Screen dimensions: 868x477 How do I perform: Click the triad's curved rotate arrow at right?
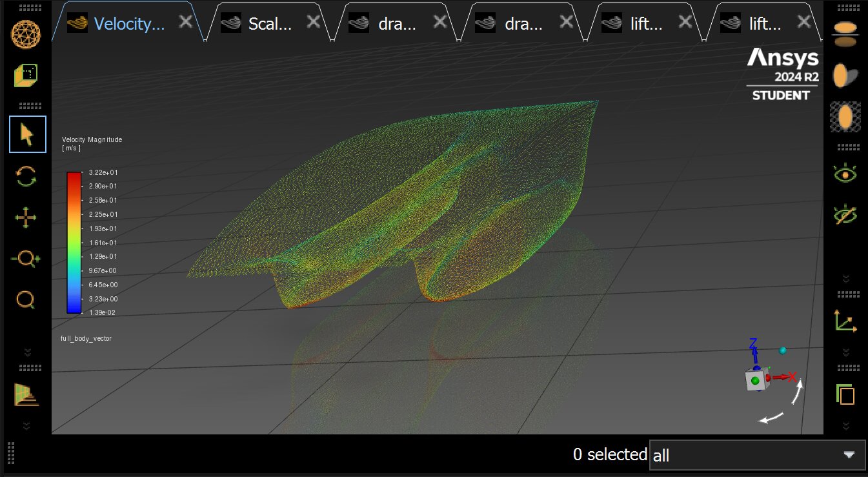pyautogui.click(x=797, y=391)
